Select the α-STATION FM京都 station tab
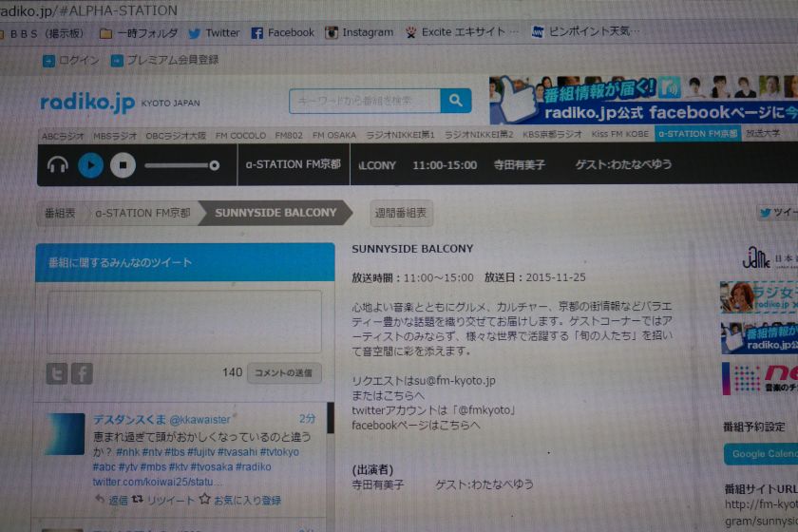This screenshot has height=532, width=798. [697, 134]
